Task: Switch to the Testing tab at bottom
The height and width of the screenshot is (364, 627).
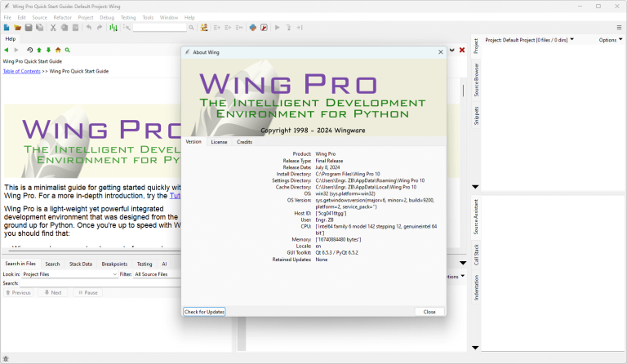Action: (x=145, y=264)
